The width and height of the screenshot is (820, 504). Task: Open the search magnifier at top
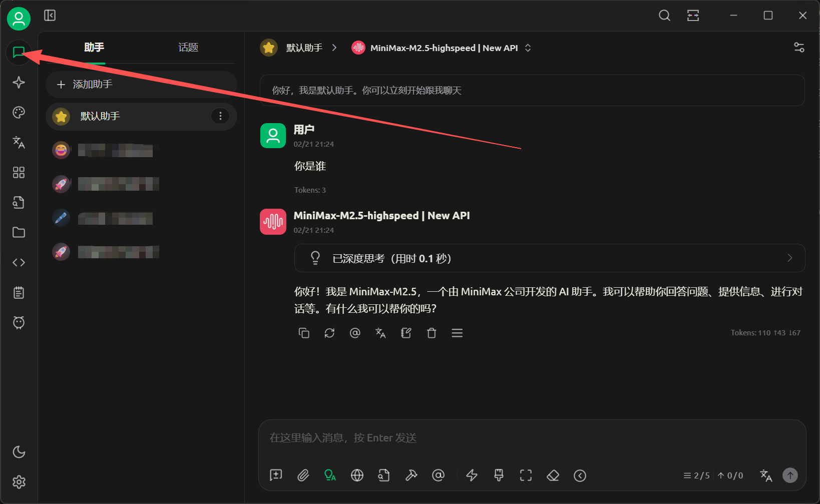[664, 16]
